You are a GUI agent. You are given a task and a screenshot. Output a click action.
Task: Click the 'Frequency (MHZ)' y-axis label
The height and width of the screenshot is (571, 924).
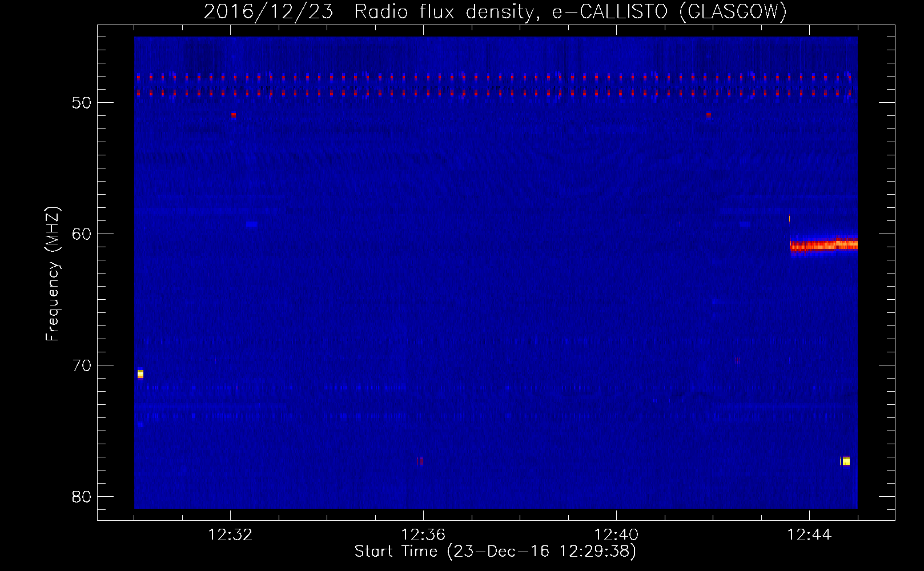tap(53, 274)
